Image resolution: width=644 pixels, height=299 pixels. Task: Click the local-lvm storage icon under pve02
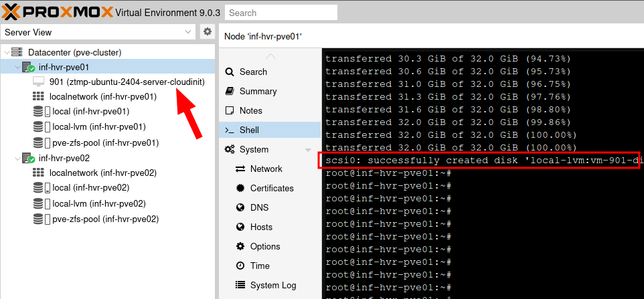pos(41,204)
